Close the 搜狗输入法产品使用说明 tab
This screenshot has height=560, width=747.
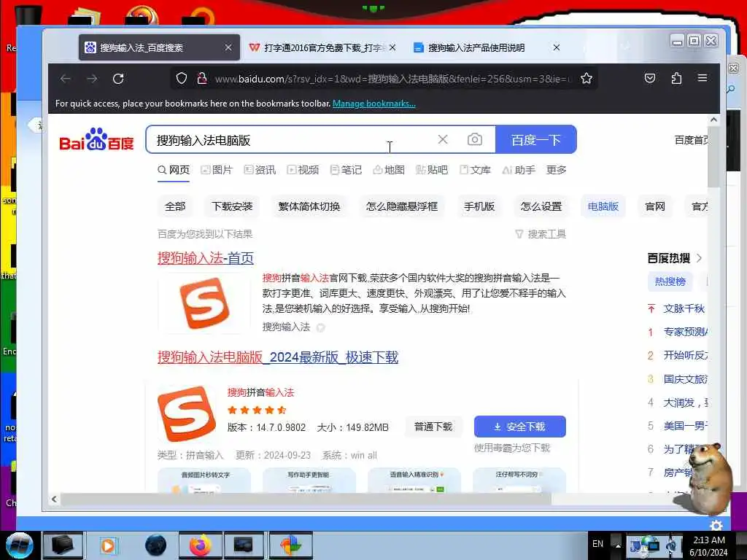[x=556, y=47]
